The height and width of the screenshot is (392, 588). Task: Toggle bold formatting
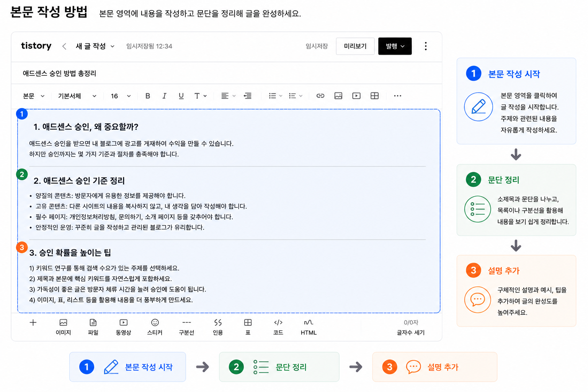(148, 96)
